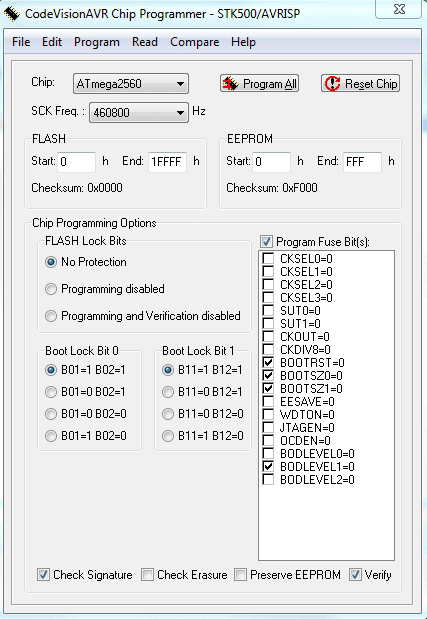The height and width of the screenshot is (619, 427).
Task: Open the Program menu
Action: point(97,42)
